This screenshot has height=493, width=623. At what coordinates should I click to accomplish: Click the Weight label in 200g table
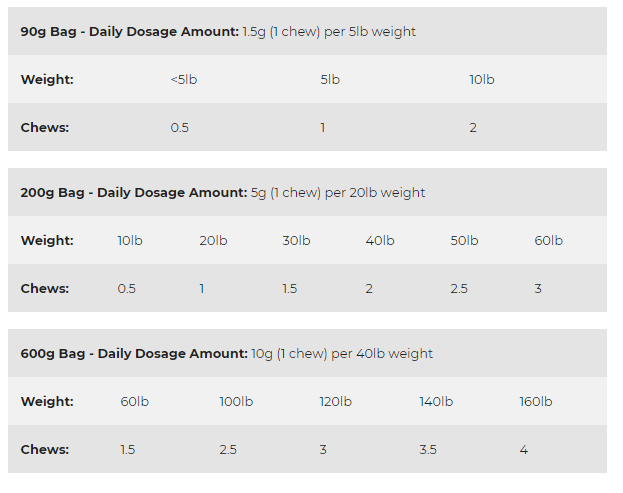click(x=47, y=241)
